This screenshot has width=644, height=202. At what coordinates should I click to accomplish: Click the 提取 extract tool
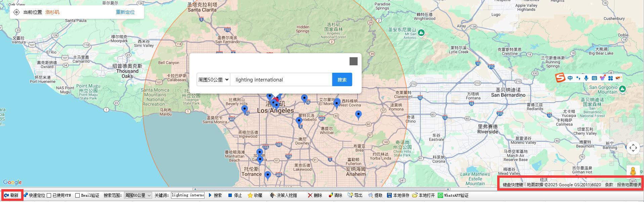click(375, 195)
